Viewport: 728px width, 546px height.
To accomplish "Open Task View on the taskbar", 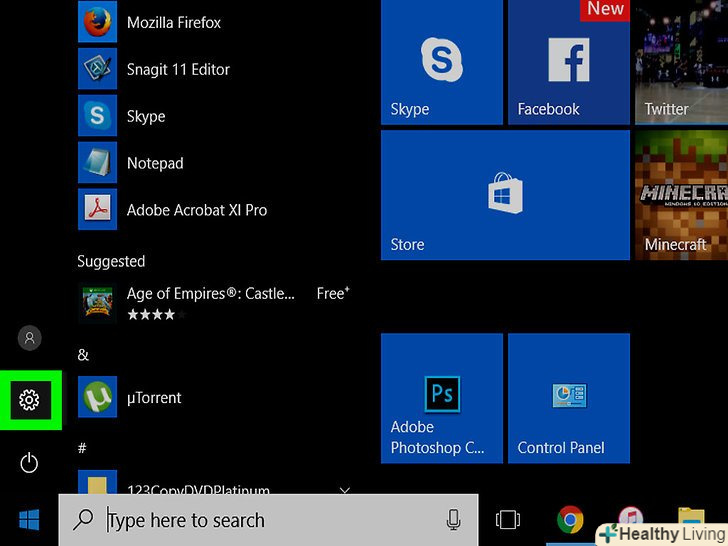I will pyautogui.click(x=508, y=520).
